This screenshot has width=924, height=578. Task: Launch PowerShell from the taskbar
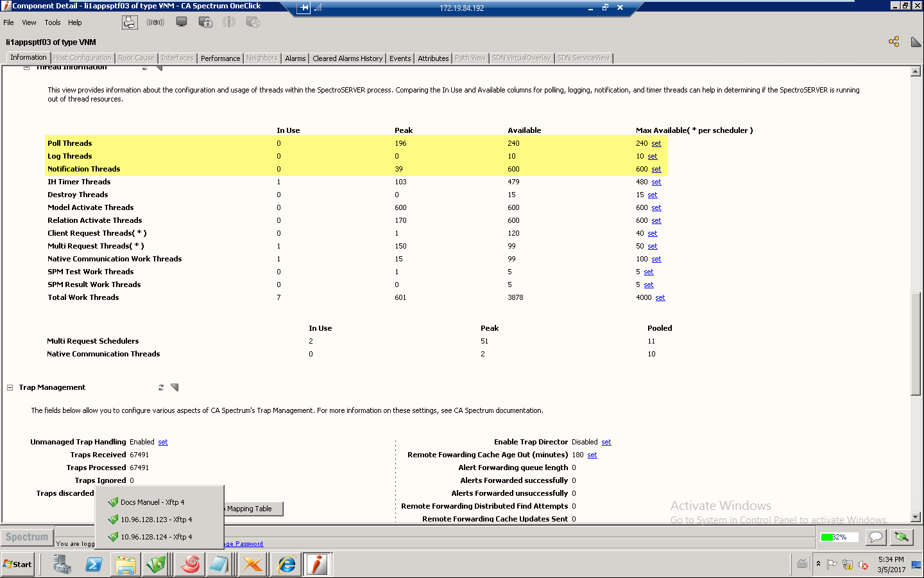pyautogui.click(x=94, y=565)
